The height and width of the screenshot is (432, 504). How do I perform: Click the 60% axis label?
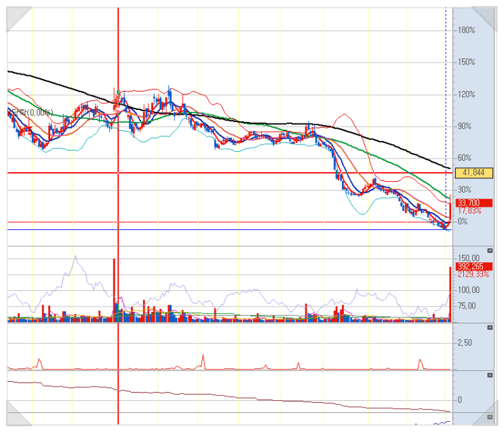click(x=465, y=158)
